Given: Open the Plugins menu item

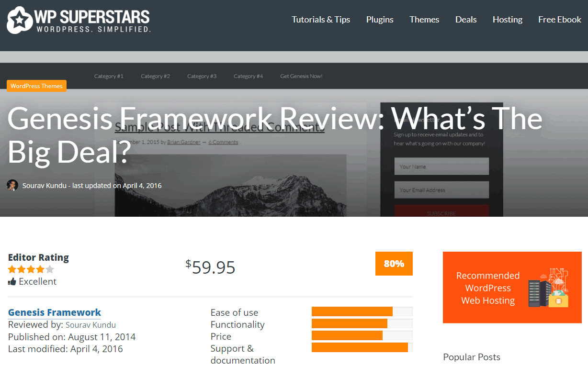Looking at the screenshot, I should click(x=380, y=20).
